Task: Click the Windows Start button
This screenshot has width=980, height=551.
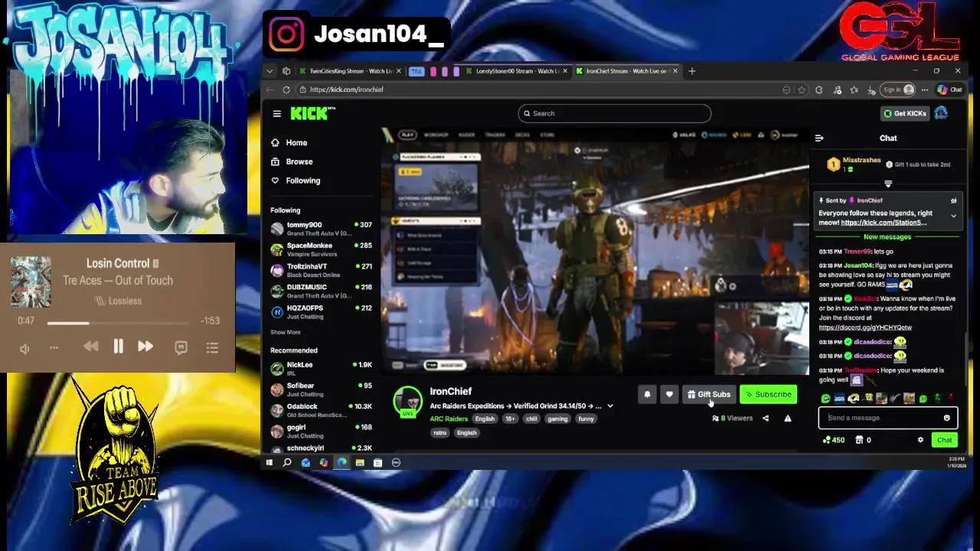Action: (x=269, y=462)
